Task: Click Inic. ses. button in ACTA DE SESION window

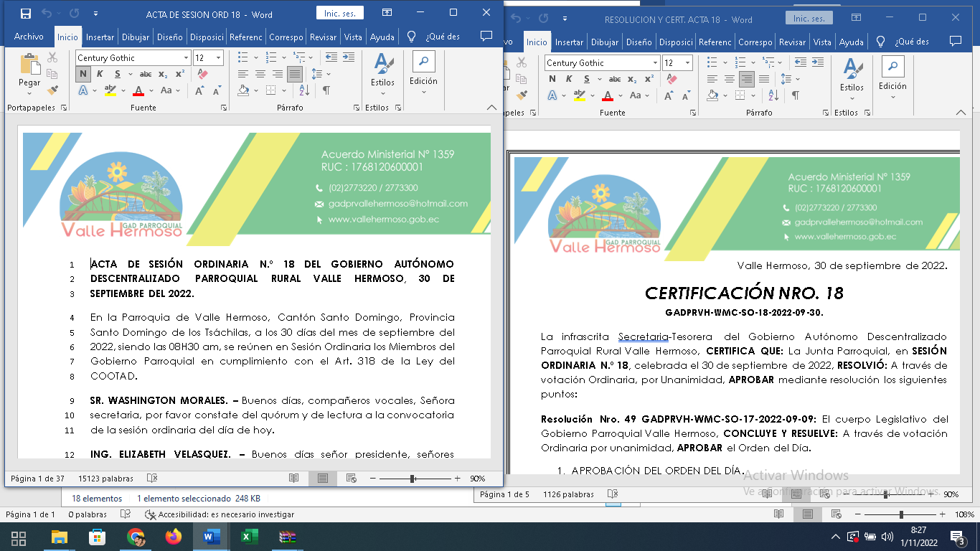Action: 340,13
